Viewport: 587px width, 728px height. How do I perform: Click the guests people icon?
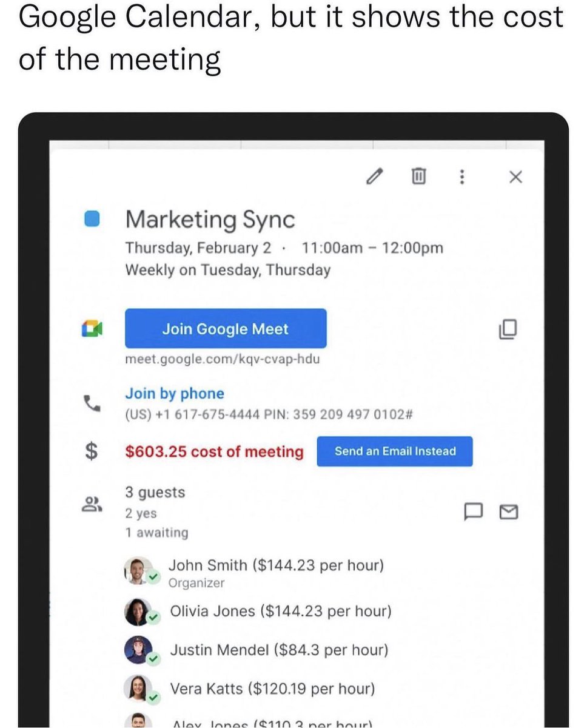[x=93, y=504]
